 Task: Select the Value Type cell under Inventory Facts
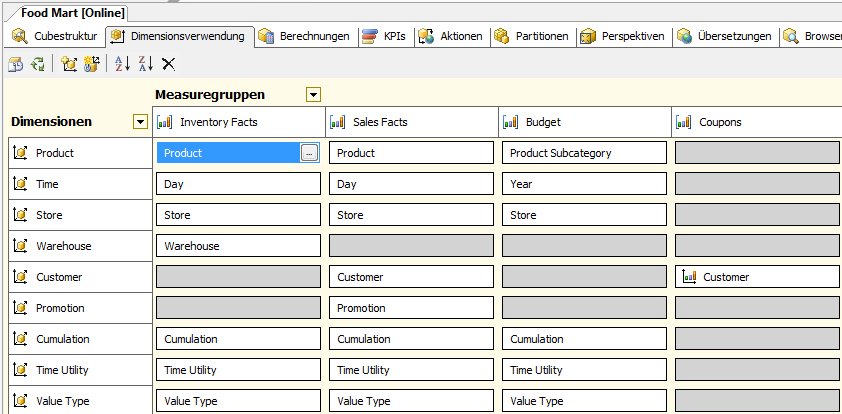(x=238, y=401)
